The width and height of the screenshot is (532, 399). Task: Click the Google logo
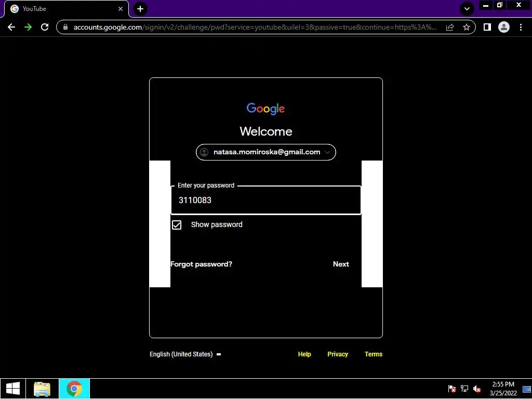(265, 109)
